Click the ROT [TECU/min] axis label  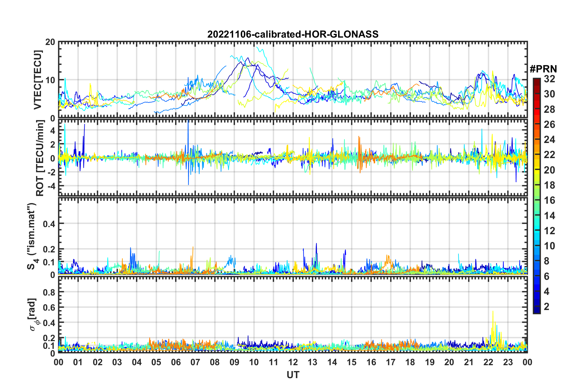(x=40, y=158)
